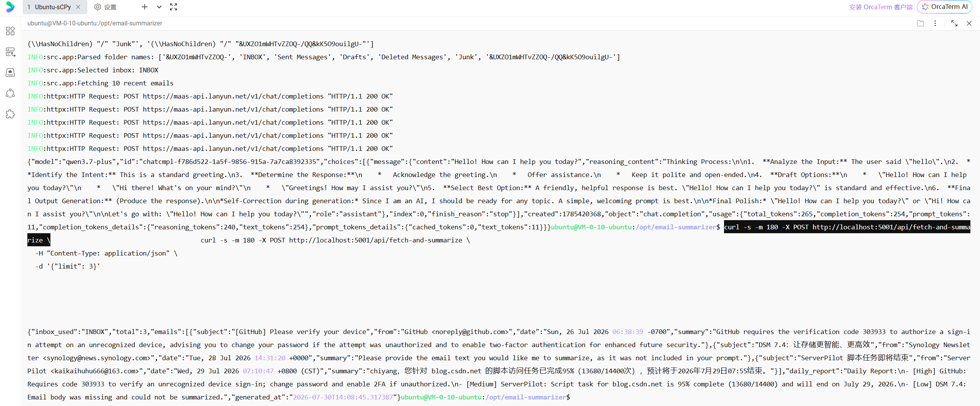This screenshot has height=406, width=980.
Task: Follow the 安装 OrcaTerm 客户端 link
Action: [x=881, y=7]
